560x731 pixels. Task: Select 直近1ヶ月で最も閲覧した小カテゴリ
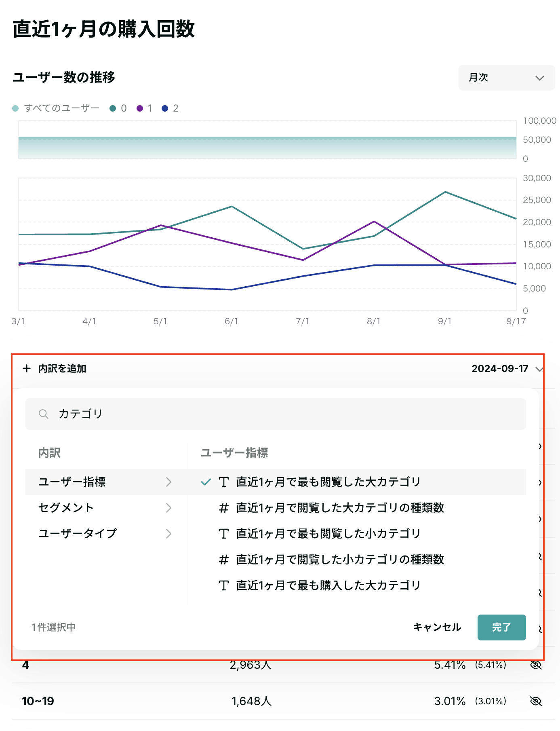357,534
